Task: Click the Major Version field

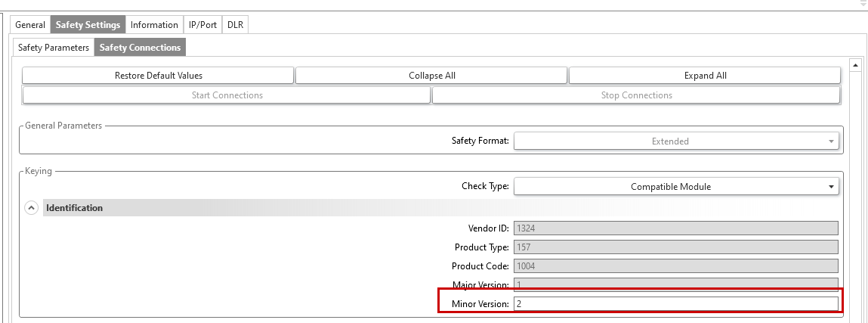Action: pyautogui.click(x=675, y=285)
